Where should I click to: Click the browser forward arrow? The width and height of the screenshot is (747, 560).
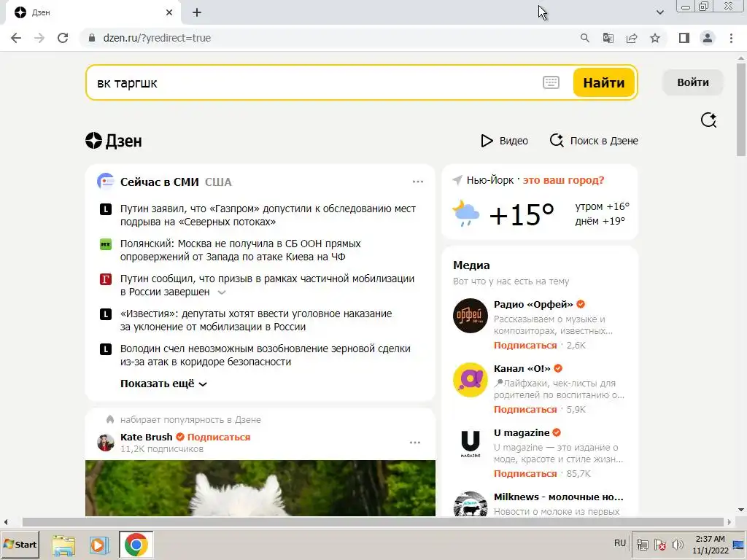tap(39, 38)
